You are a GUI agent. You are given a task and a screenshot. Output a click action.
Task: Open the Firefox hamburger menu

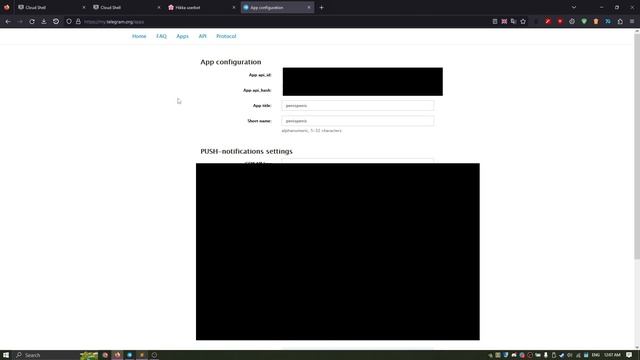coord(632,22)
